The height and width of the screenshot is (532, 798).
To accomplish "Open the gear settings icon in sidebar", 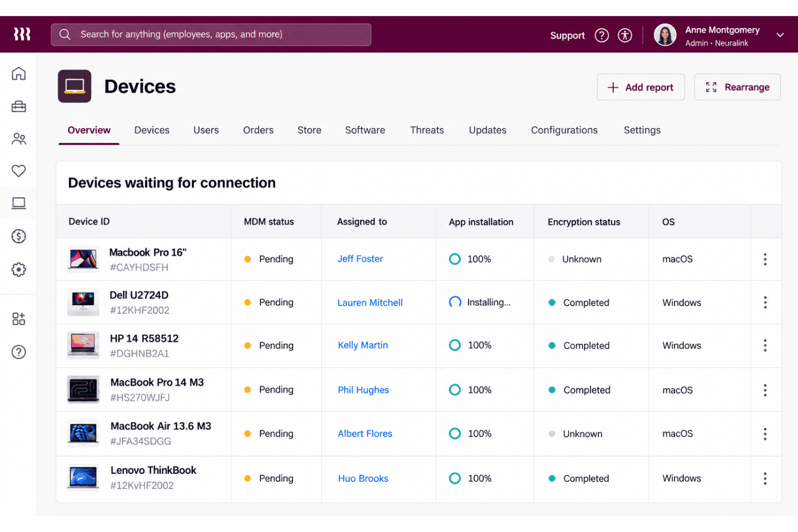I will [19, 270].
